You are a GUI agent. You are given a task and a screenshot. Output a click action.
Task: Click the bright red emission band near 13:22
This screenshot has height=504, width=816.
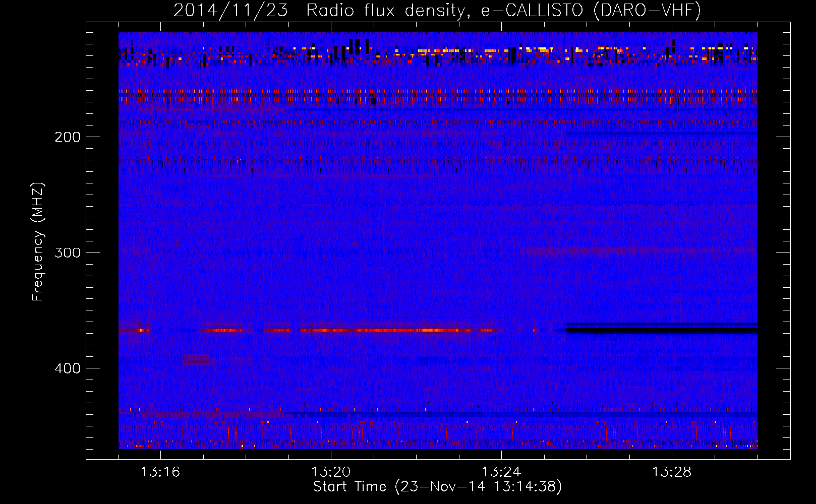[386, 330]
